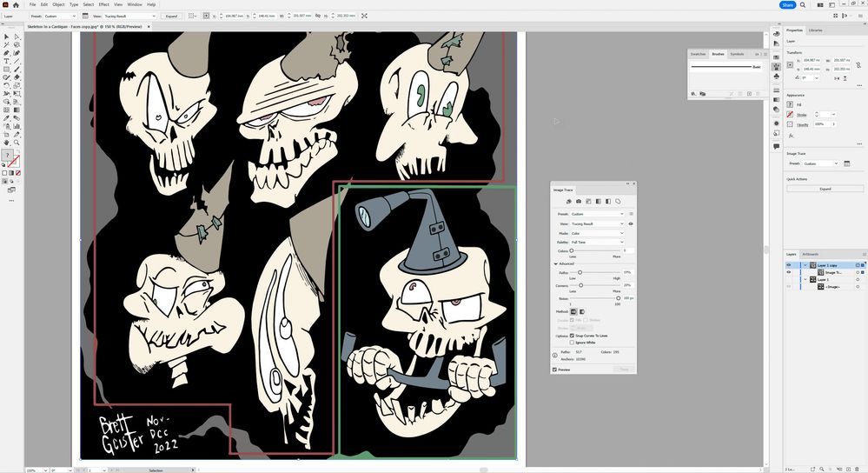This screenshot has height=473, width=868.
Task: Toggle the eye icon beside the View dropdown
Action: click(631, 223)
